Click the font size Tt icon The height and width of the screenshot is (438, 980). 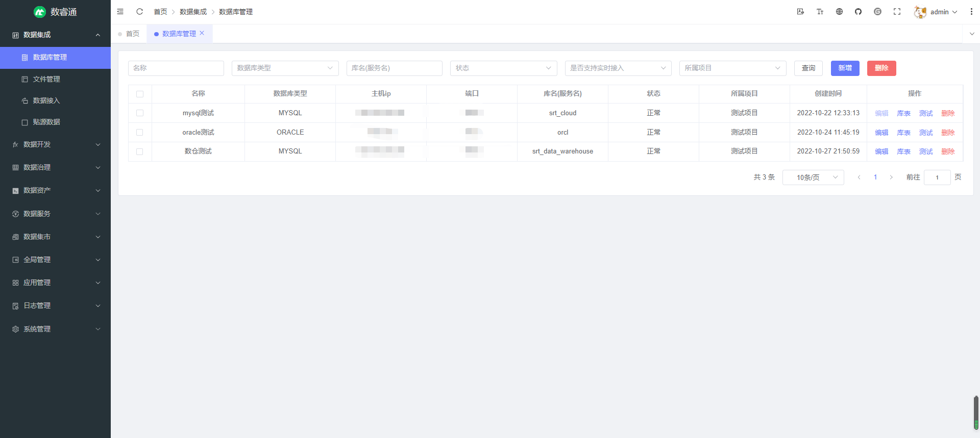point(820,12)
